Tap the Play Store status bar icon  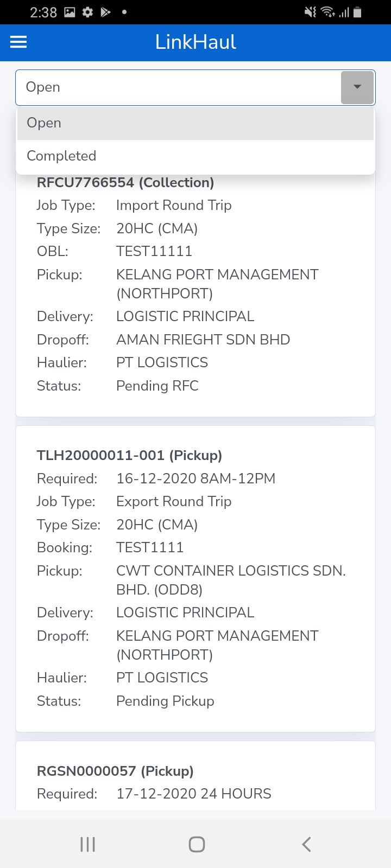[x=106, y=12]
